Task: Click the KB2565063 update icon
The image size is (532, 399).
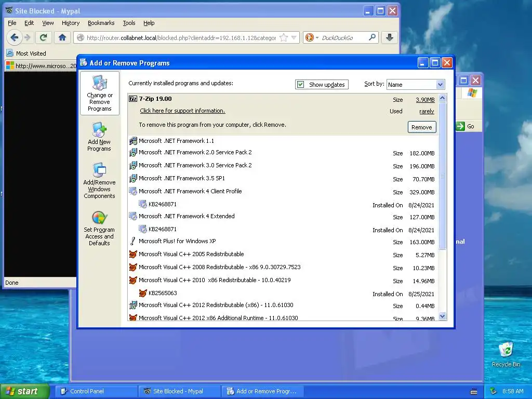Action: 143,293
